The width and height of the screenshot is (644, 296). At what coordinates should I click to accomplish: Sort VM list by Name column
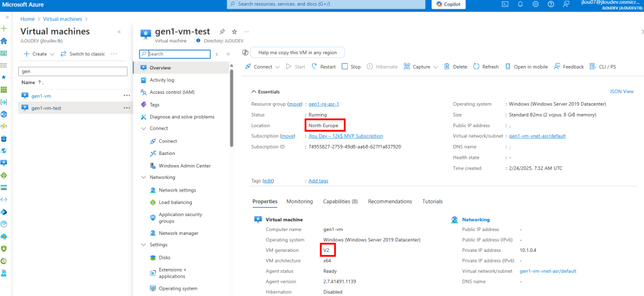pos(33,83)
